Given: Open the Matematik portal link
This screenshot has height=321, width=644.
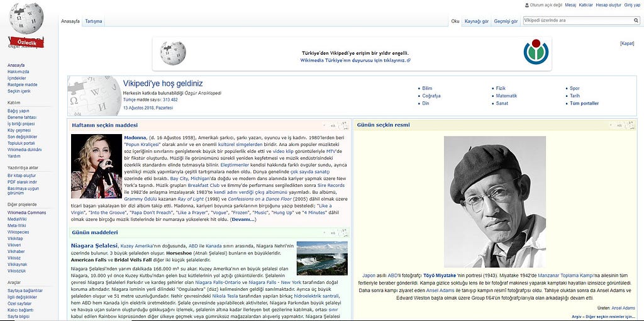Looking at the screenshot, I should point(506,96).
